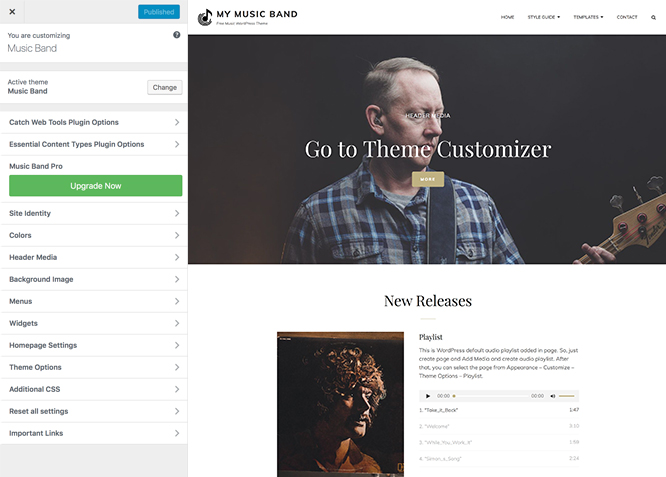Viewport: 666px width, 477px height.
Task: Go to the Contact menu item
Action: (627, 17)
